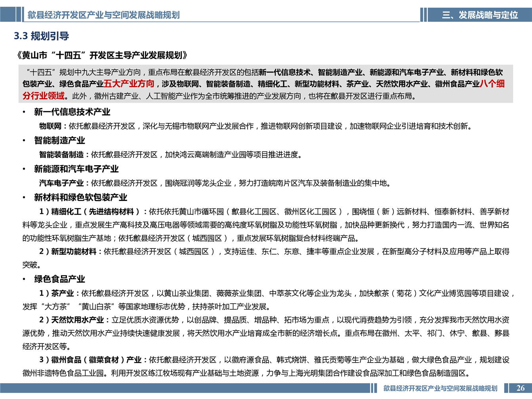Click bold label 1）精细化工（先进结构材料）
The image size is (532, 399).
coord(90,212)
